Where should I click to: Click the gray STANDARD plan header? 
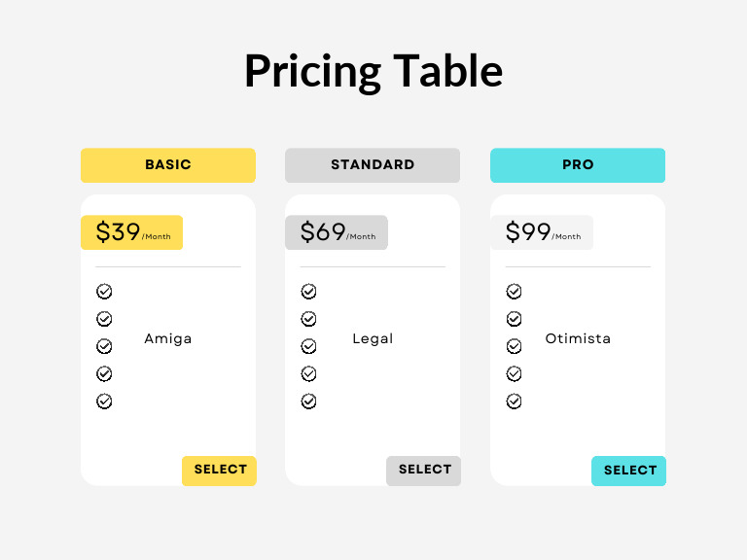(x=373, y=165)
